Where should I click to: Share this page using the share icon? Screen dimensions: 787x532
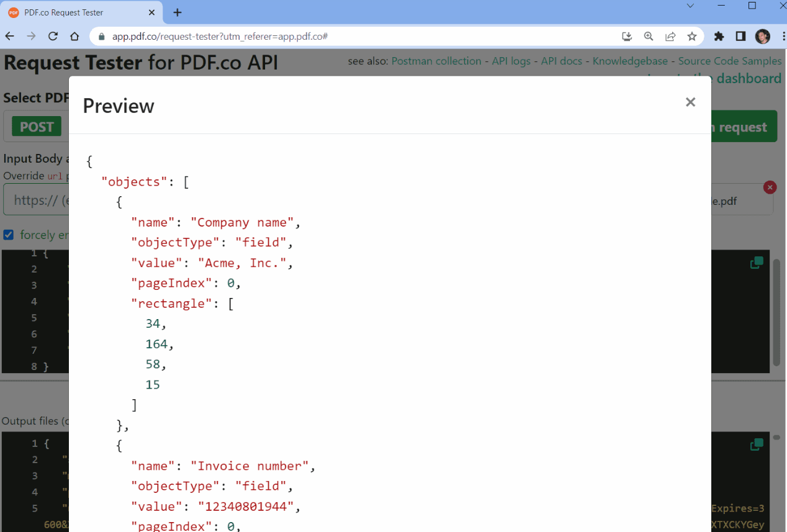click(x=670, y=37)
